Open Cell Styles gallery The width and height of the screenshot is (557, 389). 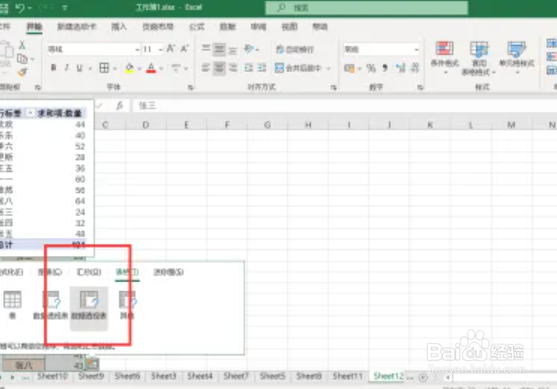[x=517, y=58]
